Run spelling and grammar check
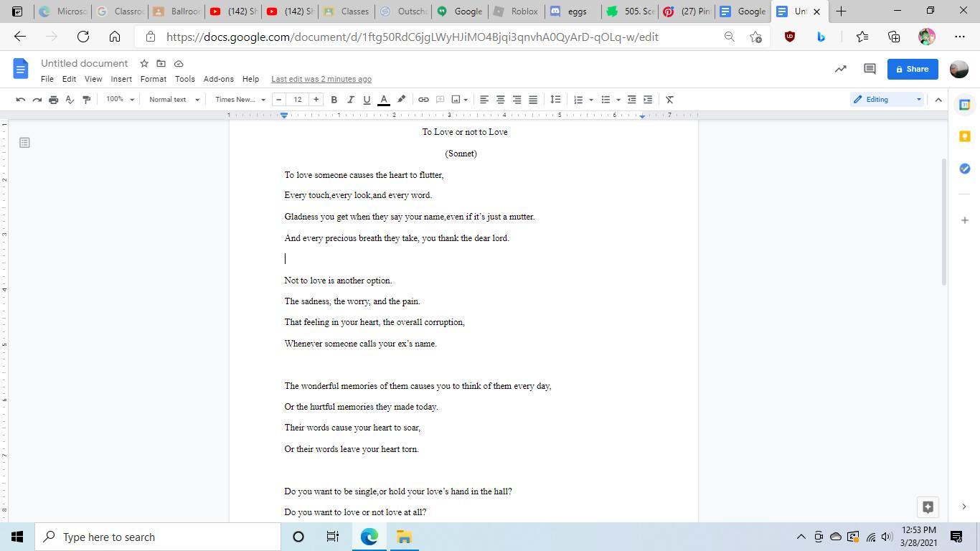 point(70,100)
